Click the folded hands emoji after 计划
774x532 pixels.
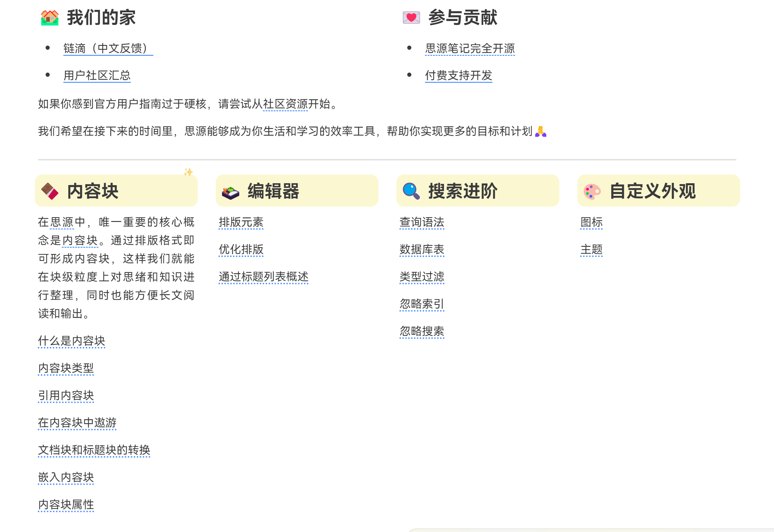(541, 131)
